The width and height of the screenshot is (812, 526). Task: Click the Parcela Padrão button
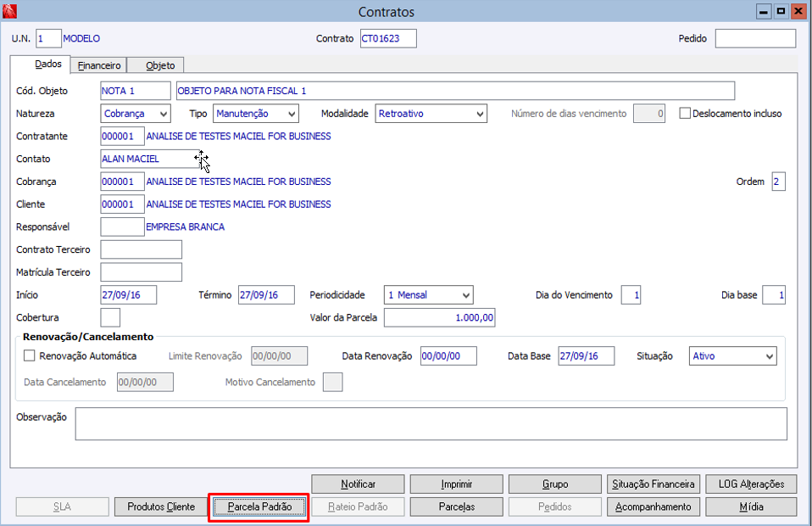tap(259, 506)
